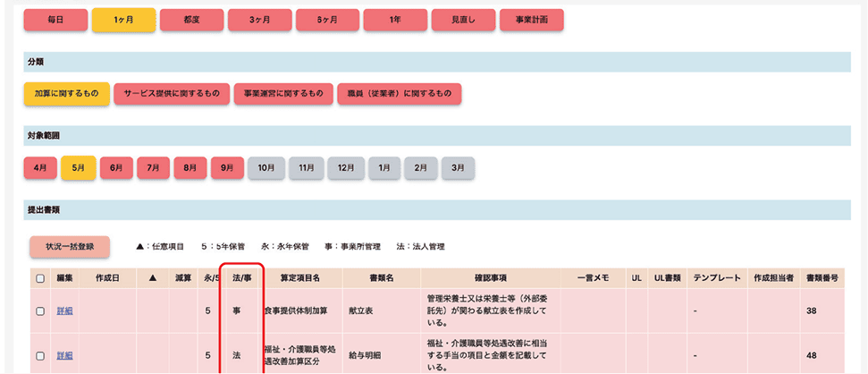Image resolution: width=868 pixels, height=374 pixels.
Task: Click the 一言メモ column header
Action: pyautogui.click(x=594, y=278)
